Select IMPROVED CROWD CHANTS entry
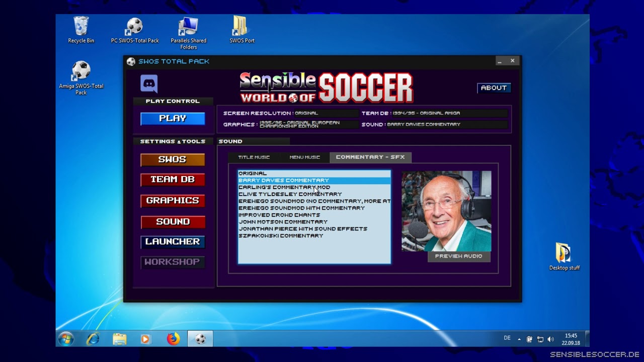This screenshot has height=362, width=644. point(314,215)
